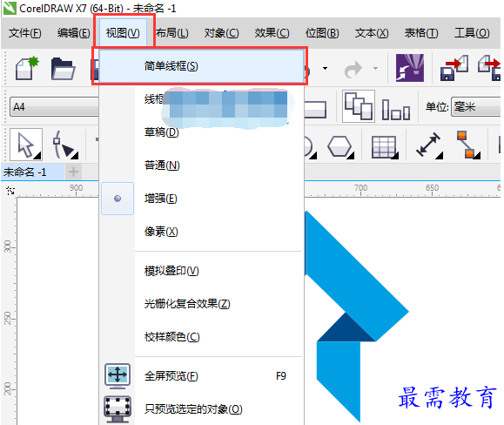This screenshot has width=504, height=425.
Task: Click the ruler origin corner icon
Action: [10, 191]
